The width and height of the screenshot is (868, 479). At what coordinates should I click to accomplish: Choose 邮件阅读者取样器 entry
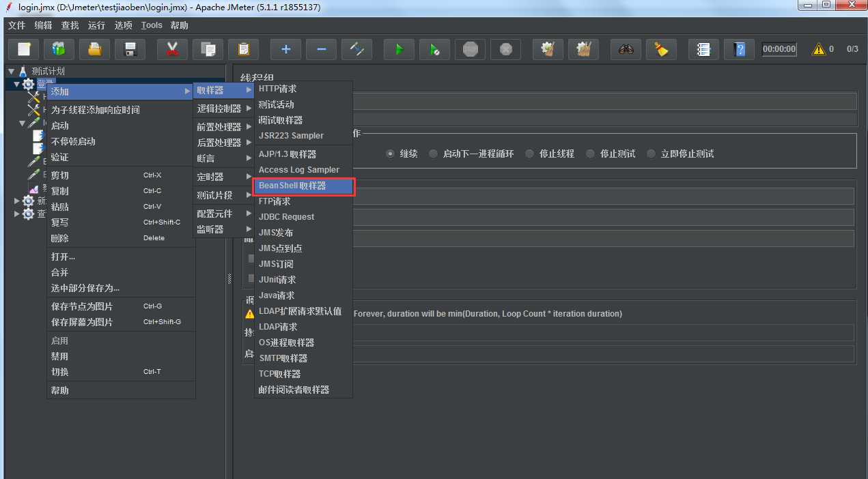click(x=304, y=390)
